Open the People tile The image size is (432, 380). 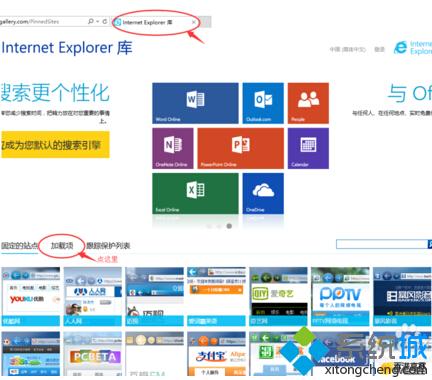point(308,103)
